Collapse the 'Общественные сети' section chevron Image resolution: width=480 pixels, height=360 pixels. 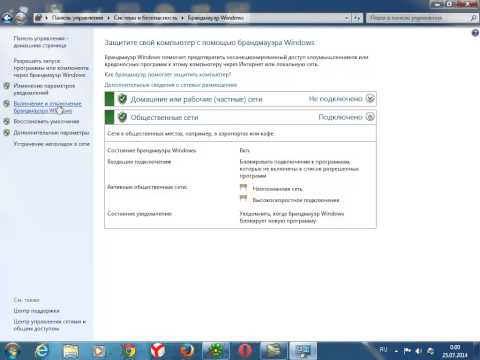(370, 117)
